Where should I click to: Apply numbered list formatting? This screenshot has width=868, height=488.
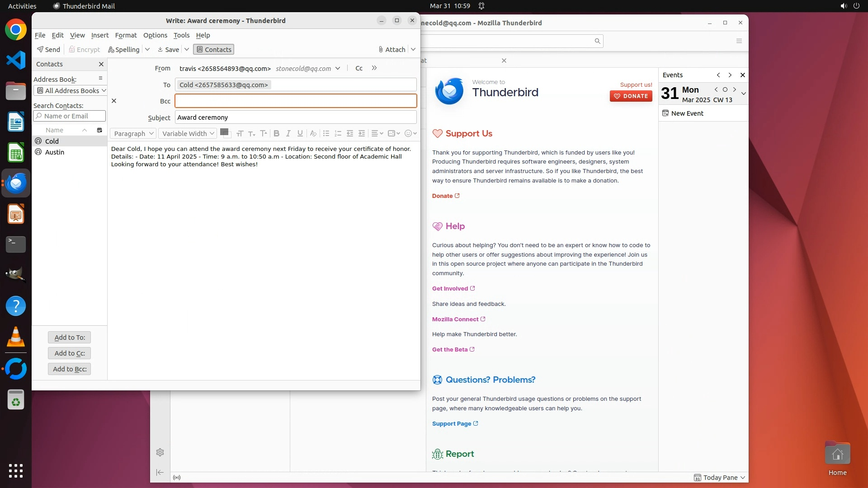pos(338,133)
